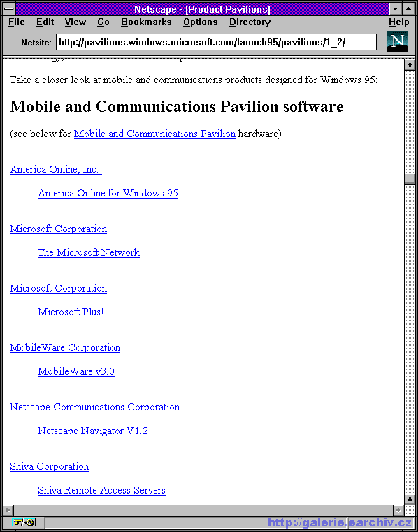Click the security key icon in status bar

point(24,522)
